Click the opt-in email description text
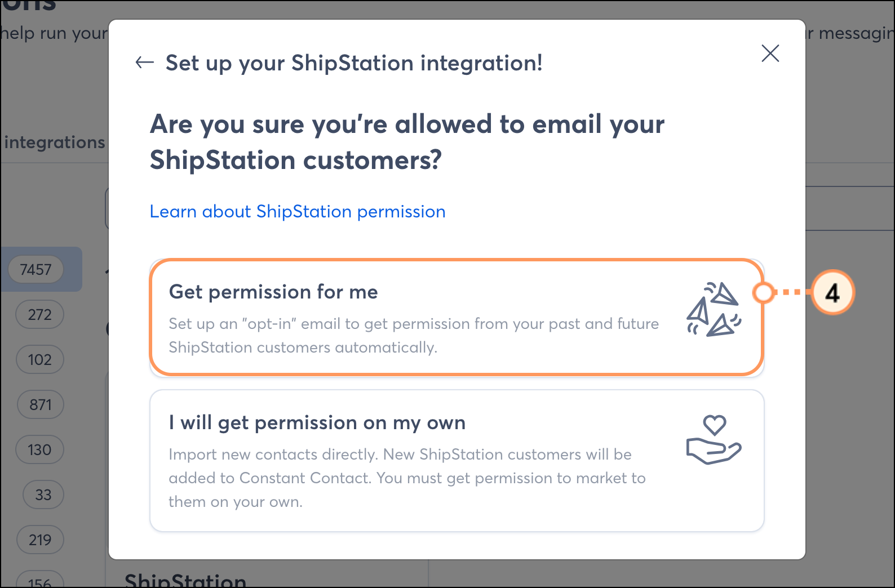The height and width of the screenshot is (588, 895). pos(414,335)
